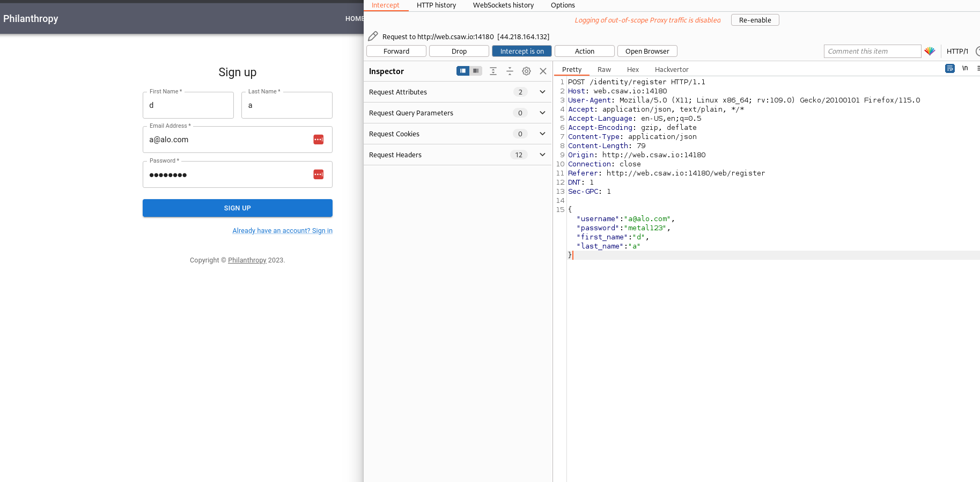Expand Request Cookies section
980x482 pixels.
coord(458,134)
